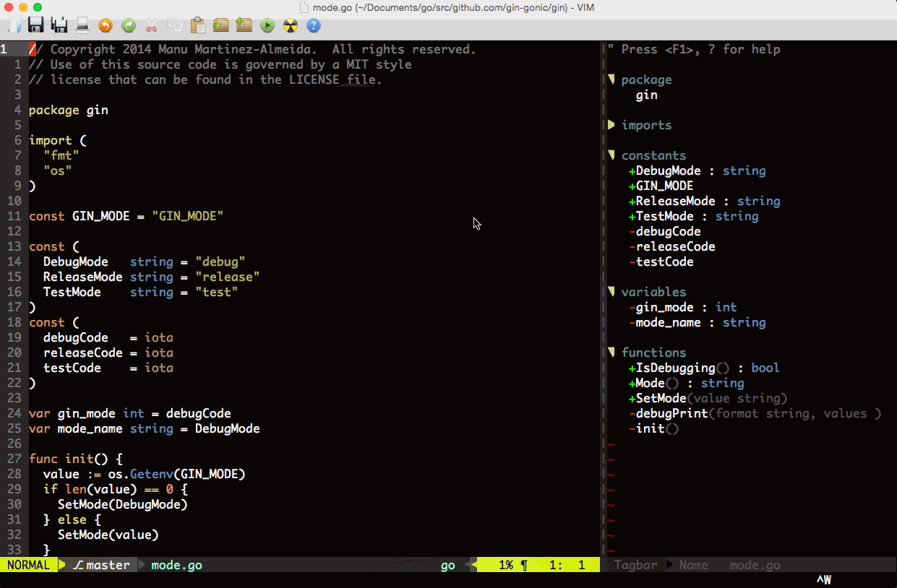Print the file with the printer icon

click(82, 26)
